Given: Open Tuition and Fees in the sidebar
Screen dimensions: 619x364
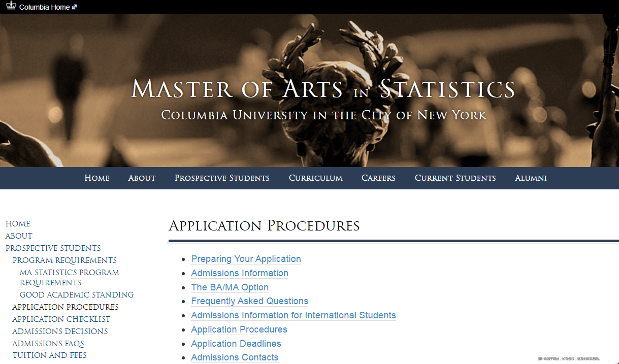Looking at the screenshot, I should point(50,355).
